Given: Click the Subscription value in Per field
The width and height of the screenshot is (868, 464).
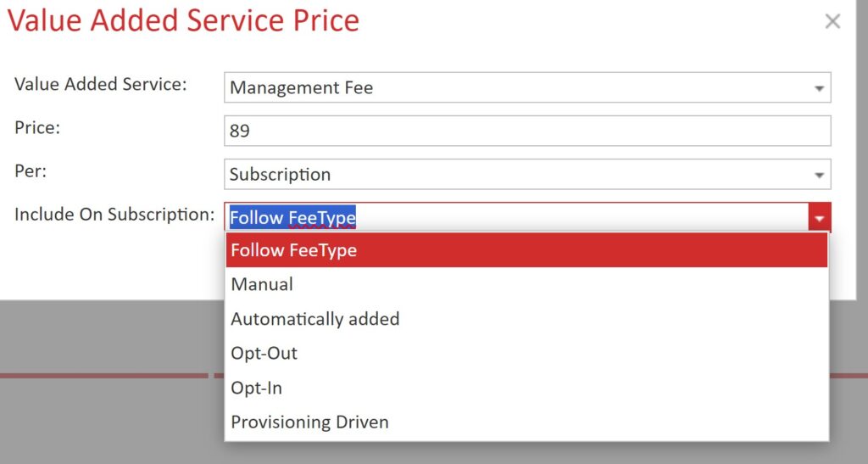Looking at the screenshot, I should pyautogui.click(x=281, y=176).
